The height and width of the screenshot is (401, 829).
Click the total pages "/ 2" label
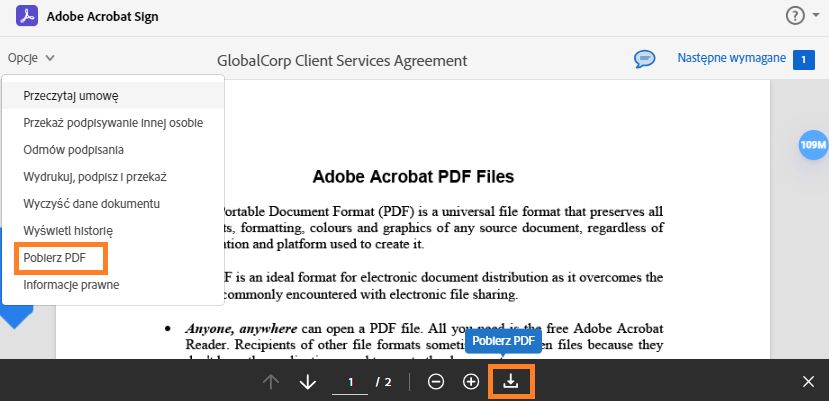[384, 382]
